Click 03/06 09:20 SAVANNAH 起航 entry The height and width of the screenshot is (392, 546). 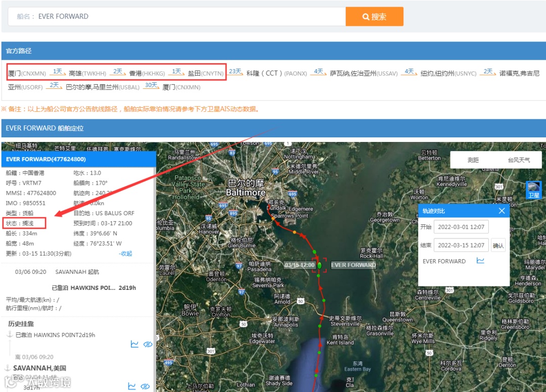(57, 272)
